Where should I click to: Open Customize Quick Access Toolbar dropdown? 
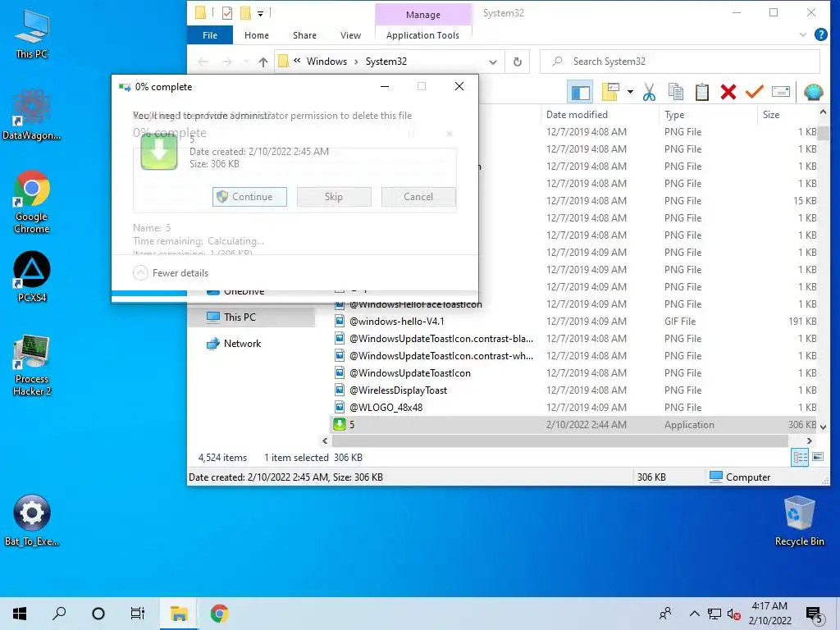pos(260,13)
